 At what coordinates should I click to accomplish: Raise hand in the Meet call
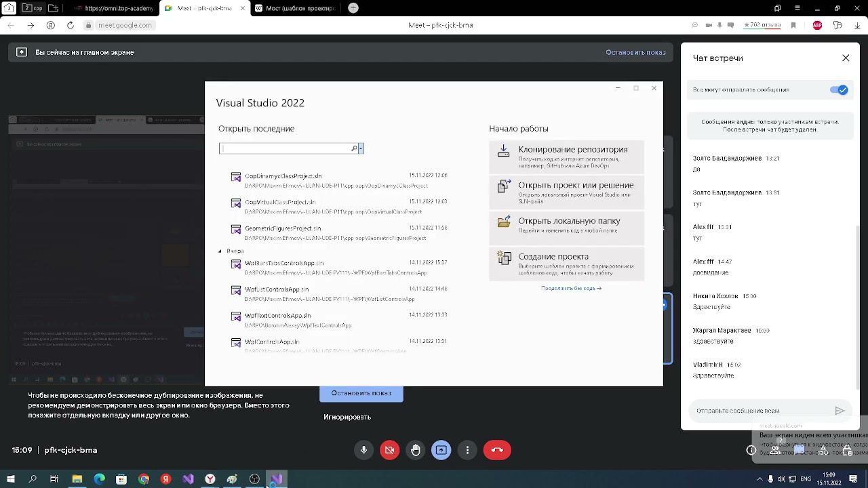tap(416, 450)
